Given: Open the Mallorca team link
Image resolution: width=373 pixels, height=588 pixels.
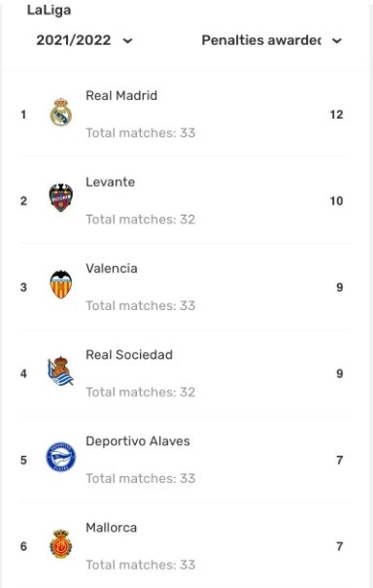Looking at the screenshot, I should pyautogui.click(x=112, y=528).
